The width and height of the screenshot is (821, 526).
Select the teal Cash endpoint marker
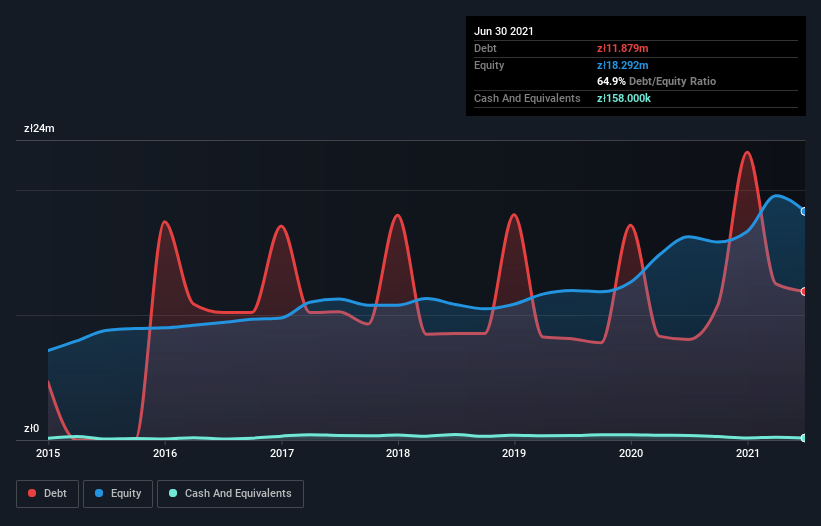pyautogui.click(x=804, y=438)
